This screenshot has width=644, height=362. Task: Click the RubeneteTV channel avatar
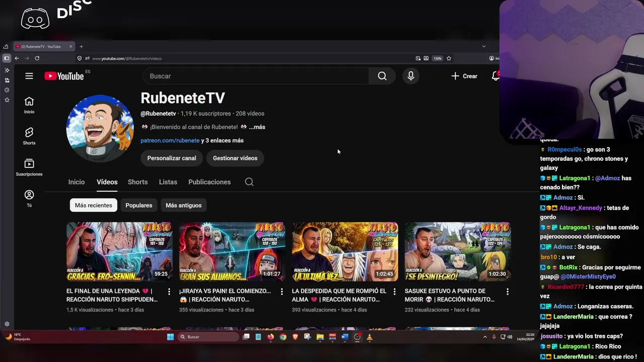100,128
